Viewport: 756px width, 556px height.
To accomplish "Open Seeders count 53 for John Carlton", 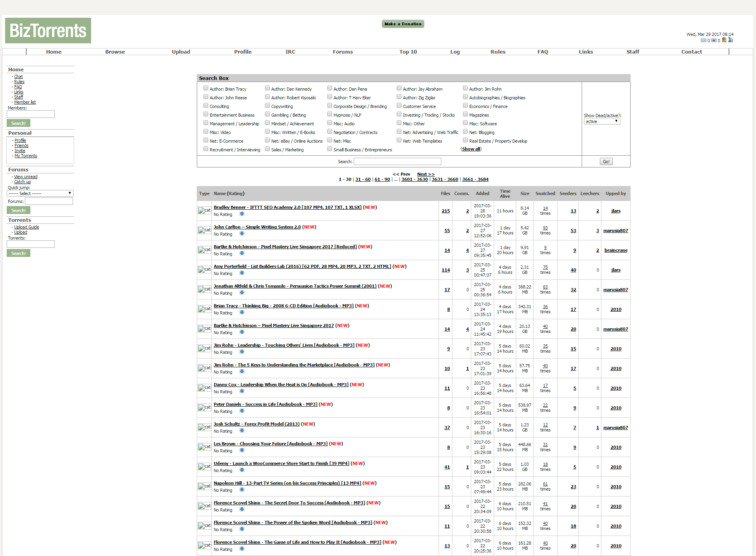I will coord(573,231).
